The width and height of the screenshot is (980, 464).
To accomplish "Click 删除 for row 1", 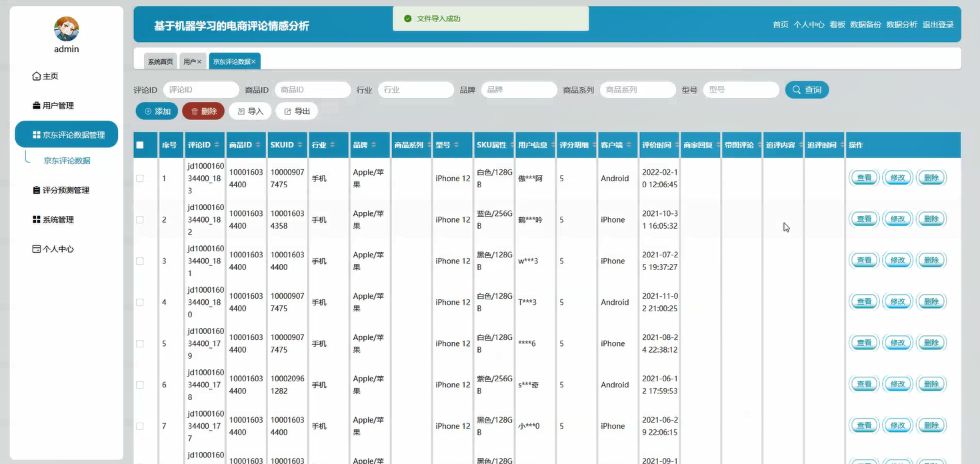I will coord(931,178).
